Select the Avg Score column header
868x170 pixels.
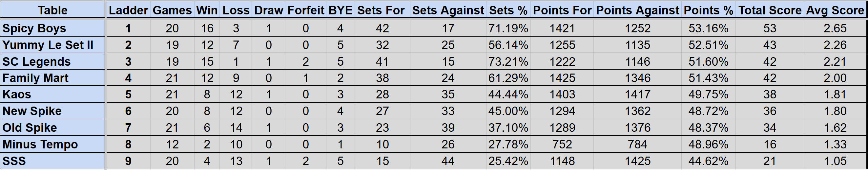(x=835, y=10)
